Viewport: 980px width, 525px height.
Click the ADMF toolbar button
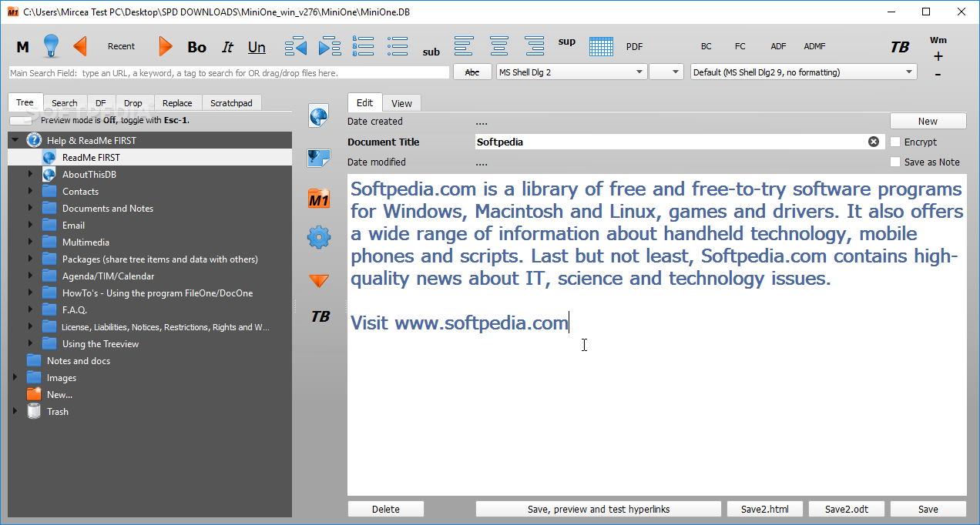[x=814, y=46]
